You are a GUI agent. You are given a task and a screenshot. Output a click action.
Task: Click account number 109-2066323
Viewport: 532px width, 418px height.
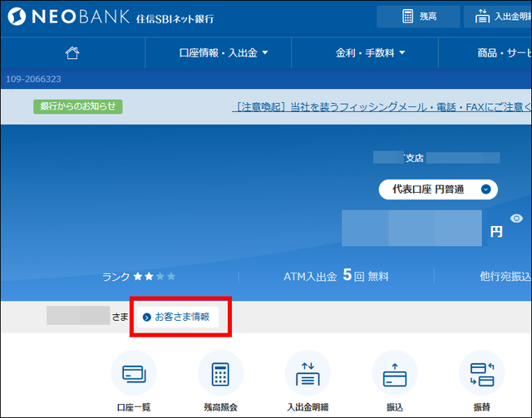coord(33,79)
